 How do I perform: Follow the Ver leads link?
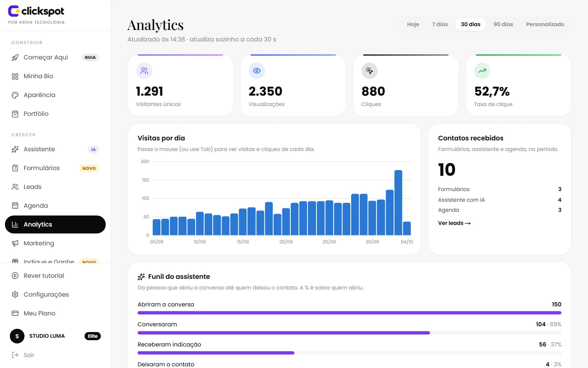[x=454, y=223]
